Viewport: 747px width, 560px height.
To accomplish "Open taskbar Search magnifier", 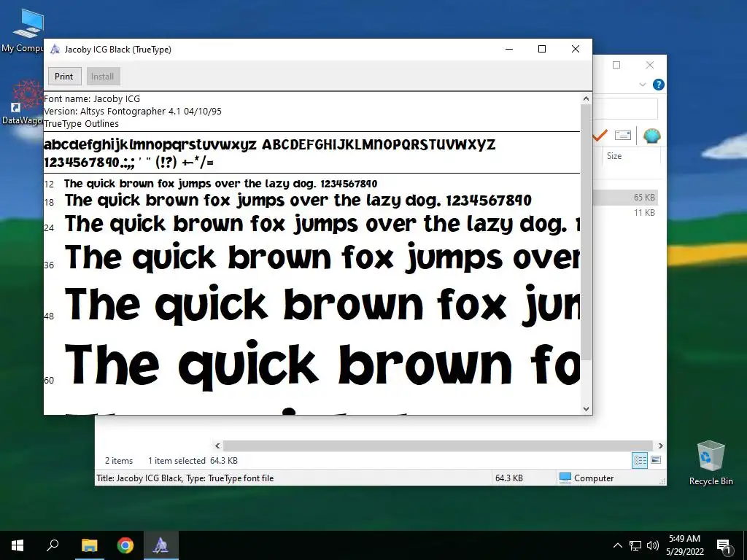I will tap(53, 545).
